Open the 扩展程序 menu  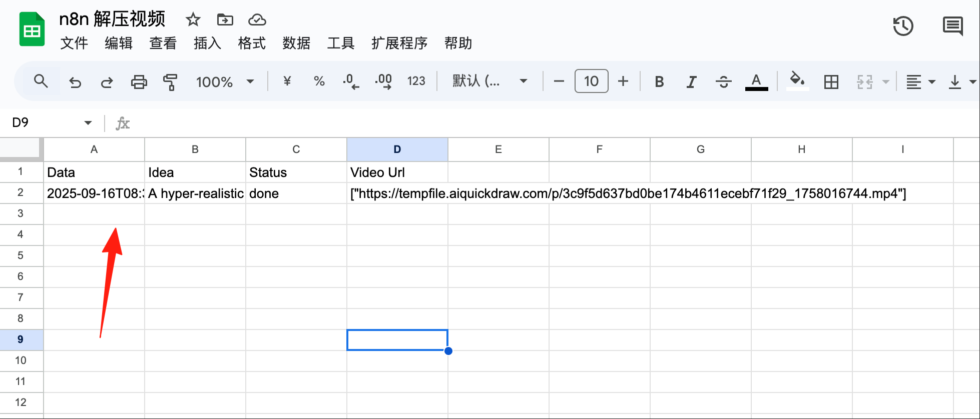point(399,43)
